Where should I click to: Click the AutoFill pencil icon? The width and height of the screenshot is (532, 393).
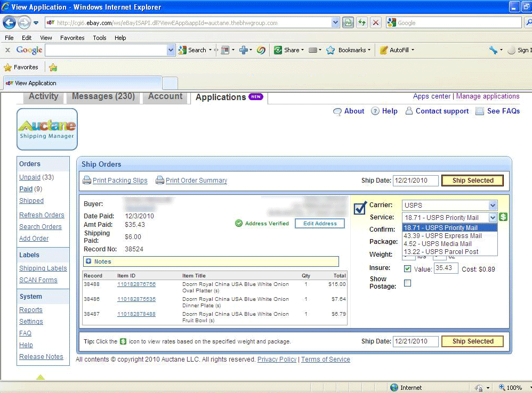383,50
